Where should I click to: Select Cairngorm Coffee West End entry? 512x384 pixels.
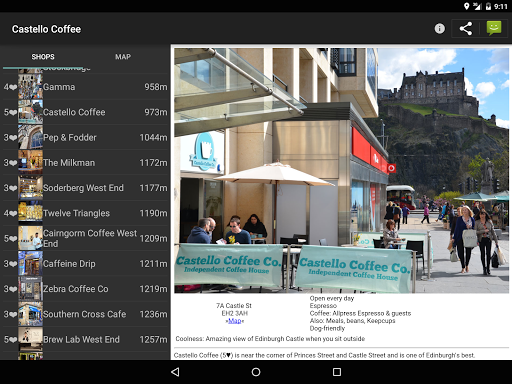pyautogui.click(x=86, y=238)
